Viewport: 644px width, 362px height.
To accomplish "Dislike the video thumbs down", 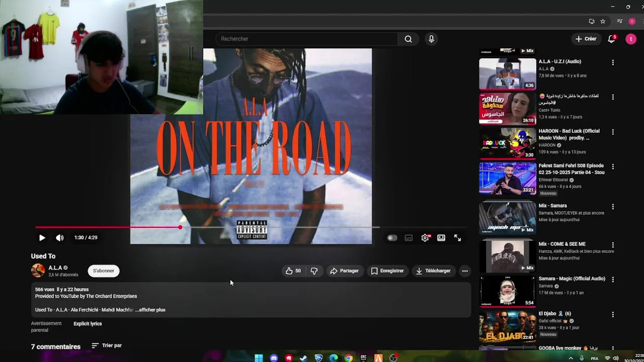I will point(314,271).
